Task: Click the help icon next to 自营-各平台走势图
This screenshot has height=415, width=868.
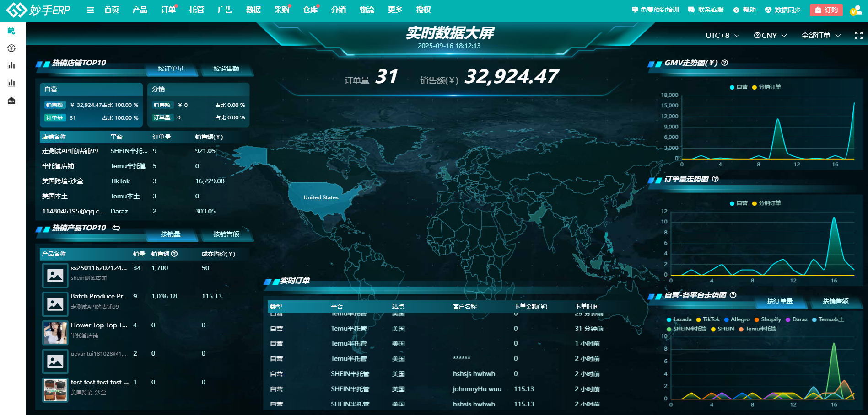Action: tap(733, 295)
